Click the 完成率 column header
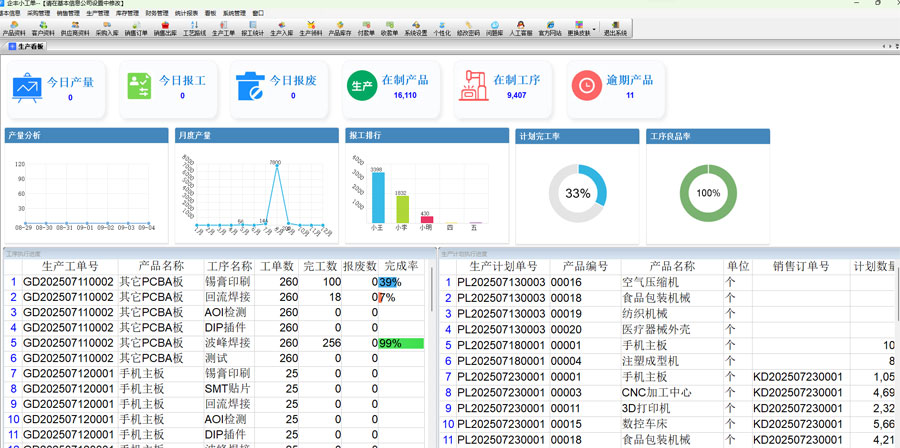Image resolution: width=900 pixels, height=448 pixels. [x=401, y=266]
